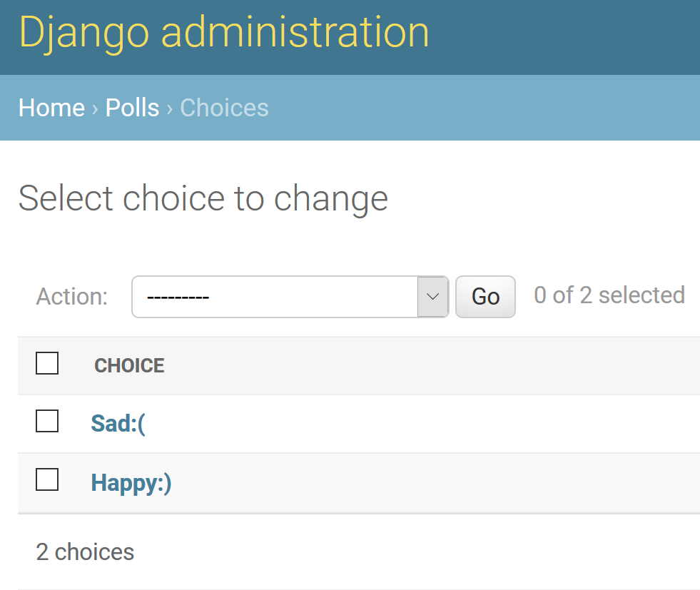Tick the checkbox next to Happy:)
Viewport: 700px width, 590px height.
click(47, 480)
